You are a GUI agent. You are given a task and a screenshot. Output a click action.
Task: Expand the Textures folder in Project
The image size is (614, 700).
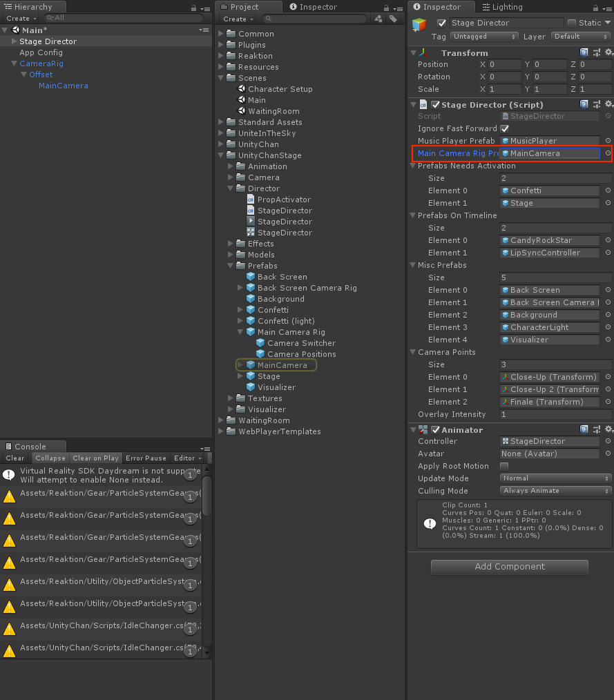pos(231,398)
